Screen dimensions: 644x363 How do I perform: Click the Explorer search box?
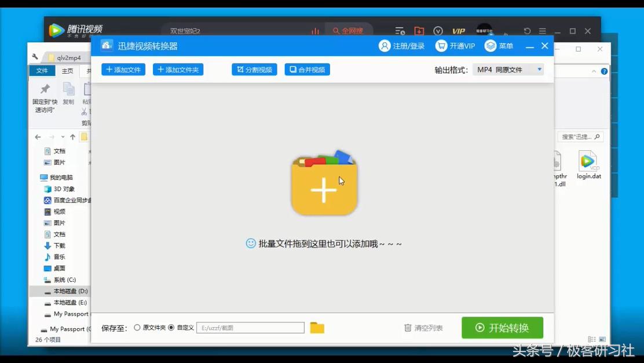coord(580,137)
